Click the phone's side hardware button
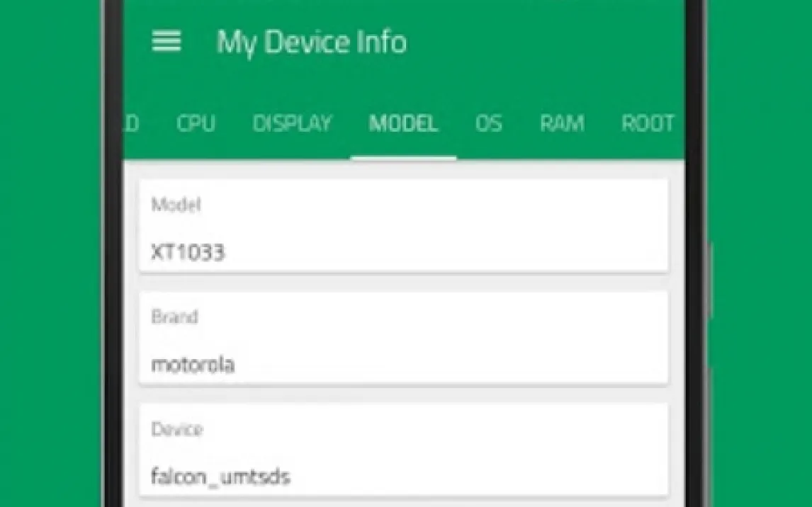812x507 pixels. [x=709, y=280]
